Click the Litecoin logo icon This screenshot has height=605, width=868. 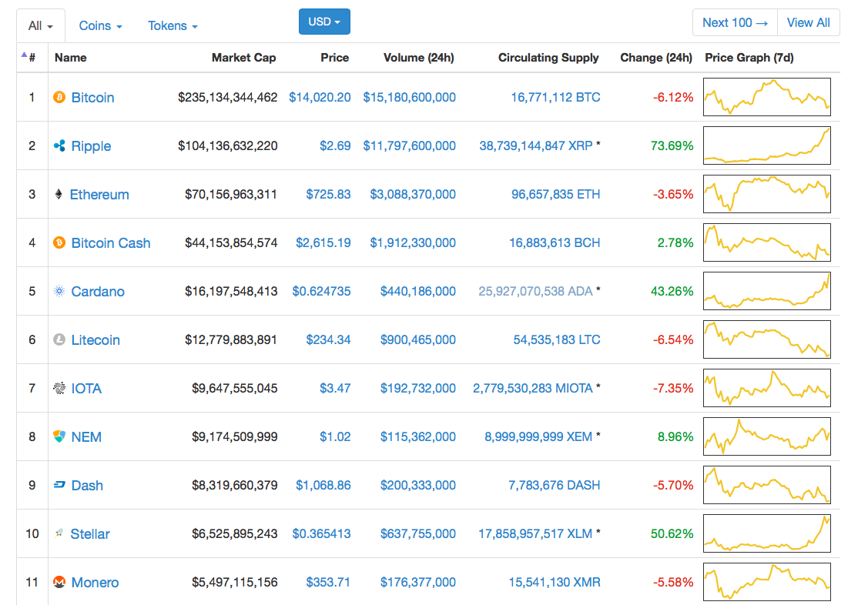pyautogui.click(x=59, y=339)
